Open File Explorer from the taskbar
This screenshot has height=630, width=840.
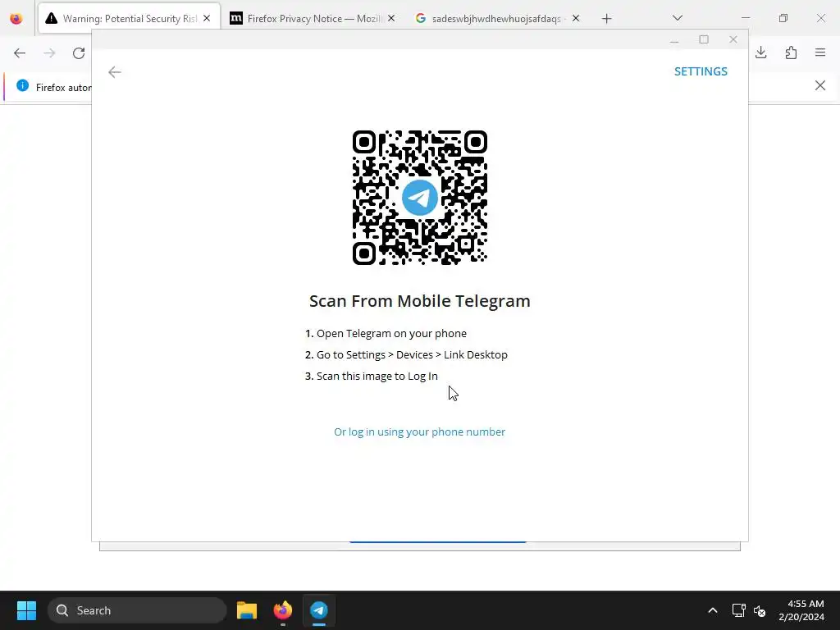pos(246,610)
